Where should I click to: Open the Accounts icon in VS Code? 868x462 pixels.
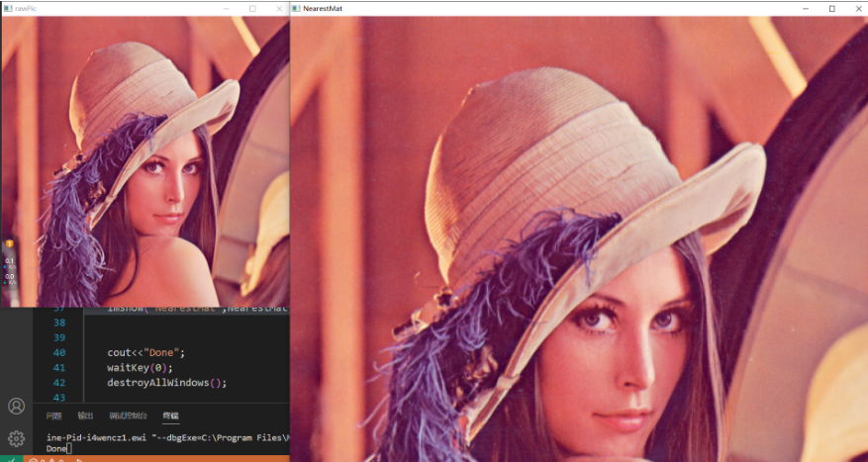click(x=17, y=407)
